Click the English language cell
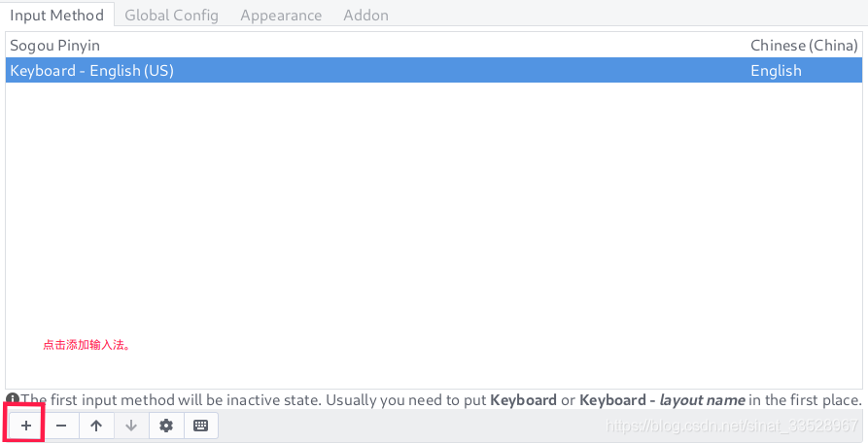The image size is (868, 444). [776, 71]
